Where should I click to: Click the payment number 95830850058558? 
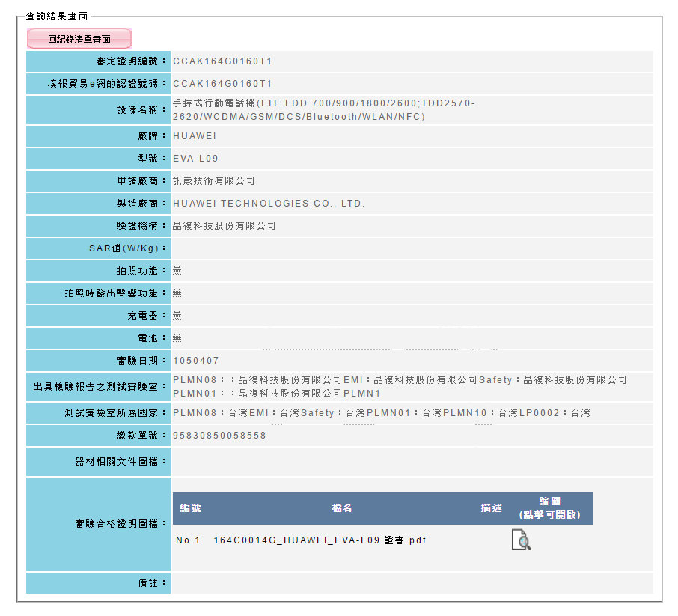[x=220, y=436]
